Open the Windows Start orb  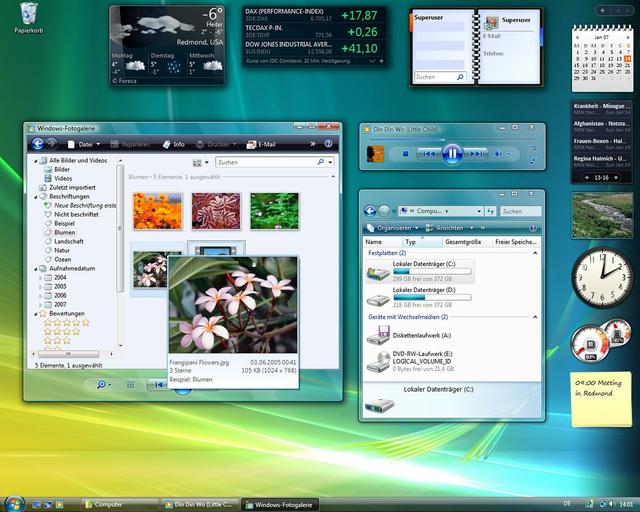click(x=14, y=504)
